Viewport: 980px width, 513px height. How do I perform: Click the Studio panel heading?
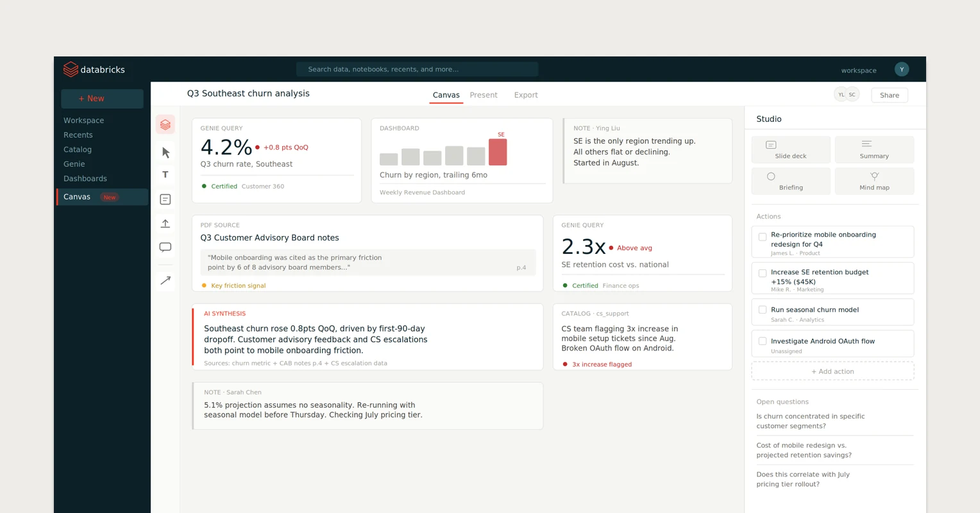coord(768,119)
